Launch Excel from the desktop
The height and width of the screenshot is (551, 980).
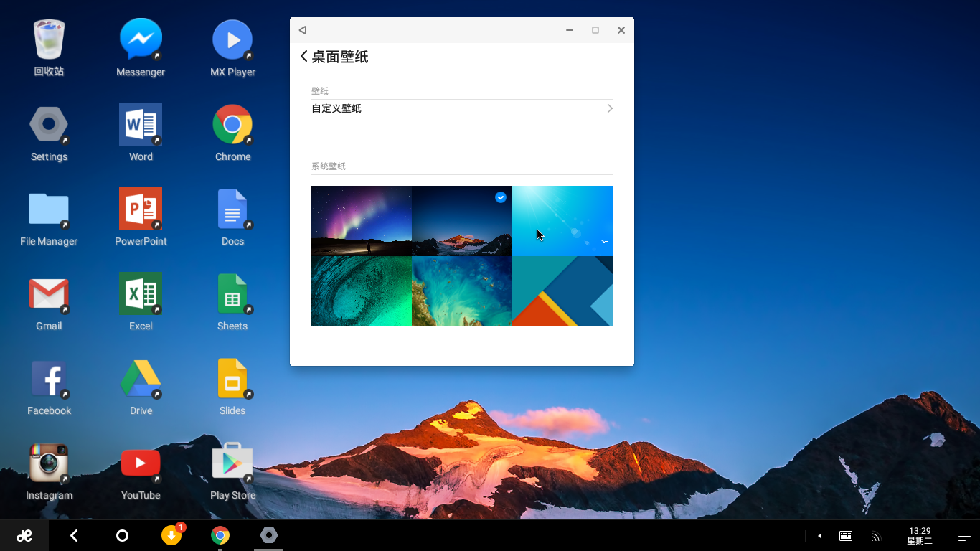[x=141, y=294]
